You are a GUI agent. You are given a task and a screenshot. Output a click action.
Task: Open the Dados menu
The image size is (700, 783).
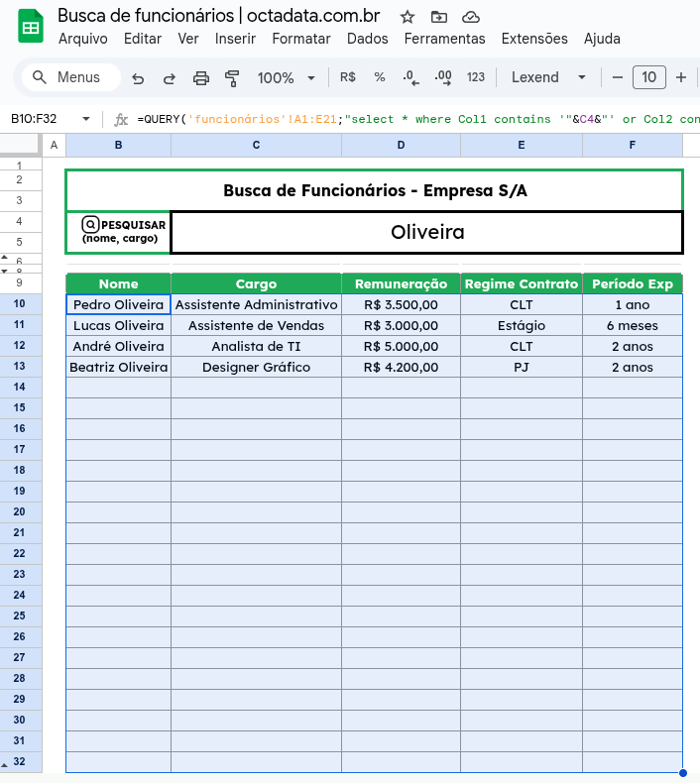tap(367, 39)
